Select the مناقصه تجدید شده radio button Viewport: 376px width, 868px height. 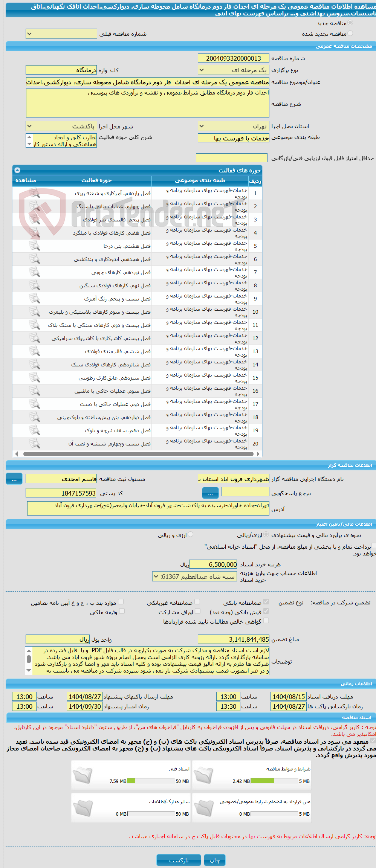click(x=350, y=34)
